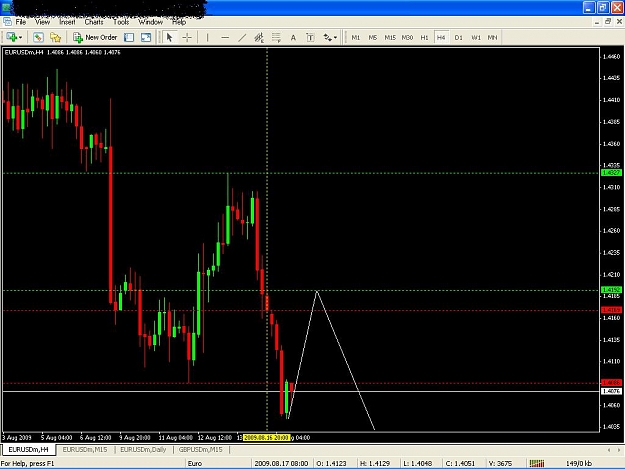Click the C: 1.4051 status value
The width and height of the screenshot is (625, 469).
tap(460, 463)
